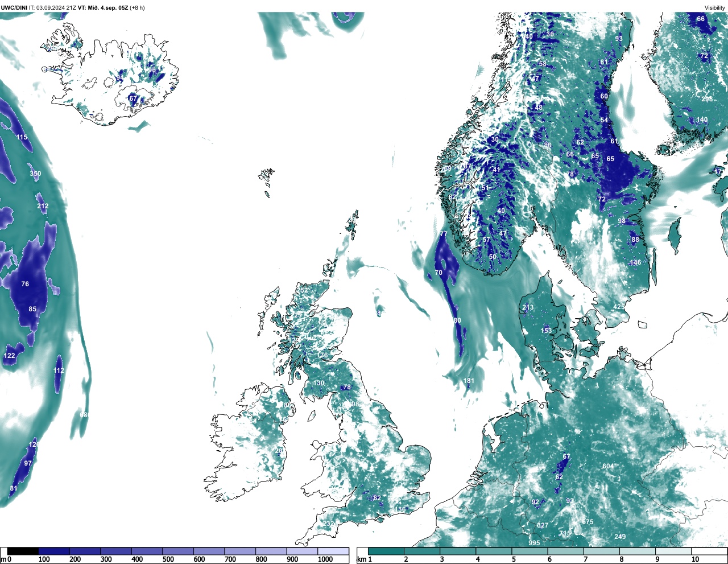Image resolution: width=728 pixels, height=564 pixels.
Task: Click the 'm' unit label in legend
Action: pyautogui.click(x=3, y=560)
